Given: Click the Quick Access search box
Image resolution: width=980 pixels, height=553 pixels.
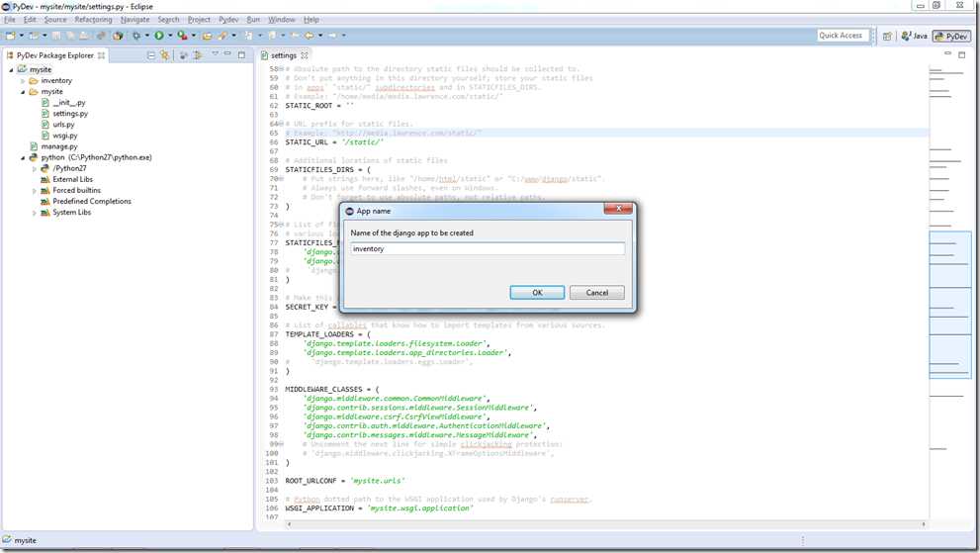Looking at the screenshot, I should click(x=842, y=36).
